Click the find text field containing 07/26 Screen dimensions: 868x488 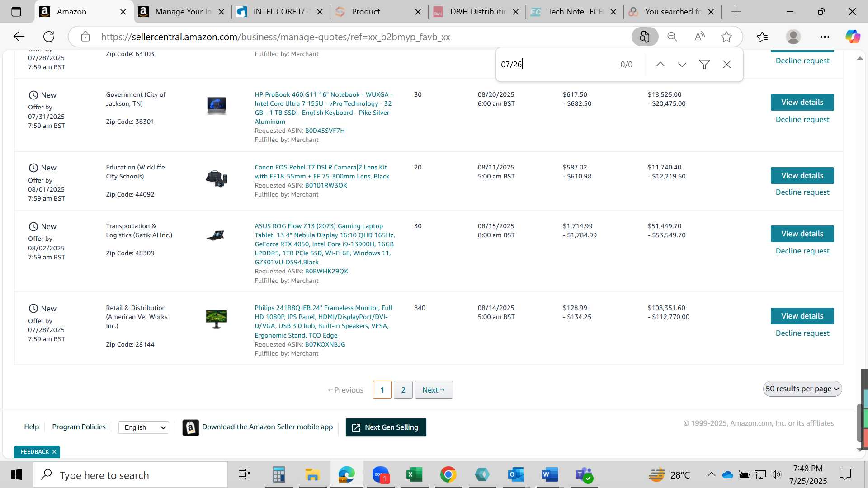point(556,64)
